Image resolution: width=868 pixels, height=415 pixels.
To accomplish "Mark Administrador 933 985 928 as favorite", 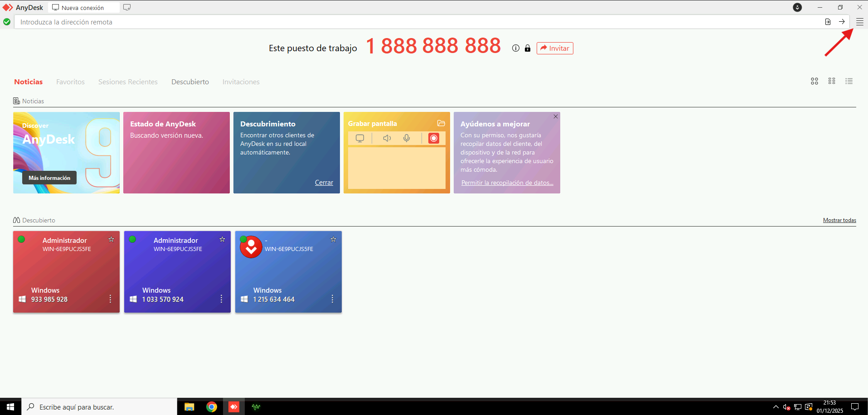I will tap(111, 239).
